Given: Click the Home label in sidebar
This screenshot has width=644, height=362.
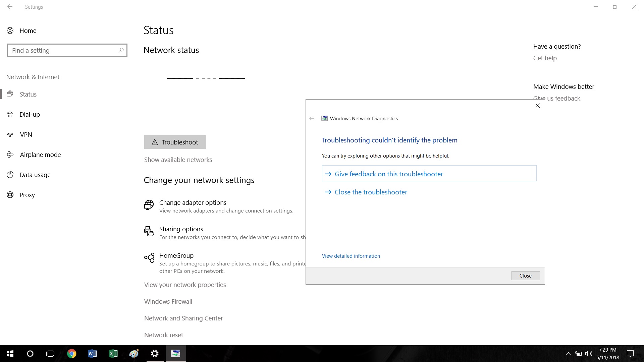Looking at the screenshot, I should coord(28,31).
